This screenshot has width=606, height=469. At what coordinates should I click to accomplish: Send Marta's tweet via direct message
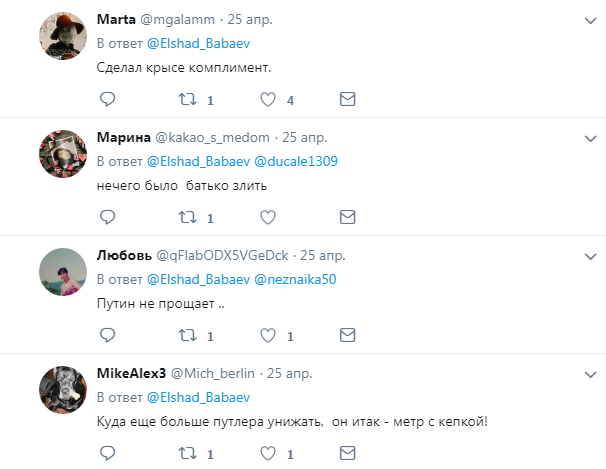coord(347,100)
